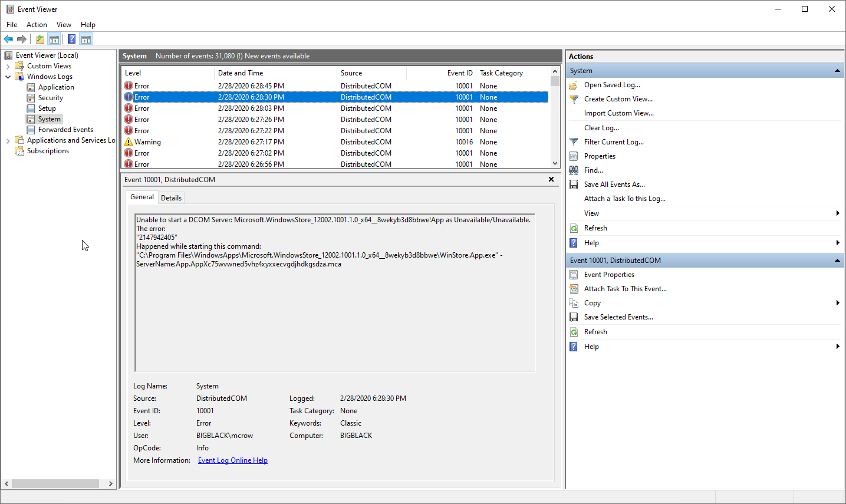Open the Copy submenu arrow in Actions

838,303
